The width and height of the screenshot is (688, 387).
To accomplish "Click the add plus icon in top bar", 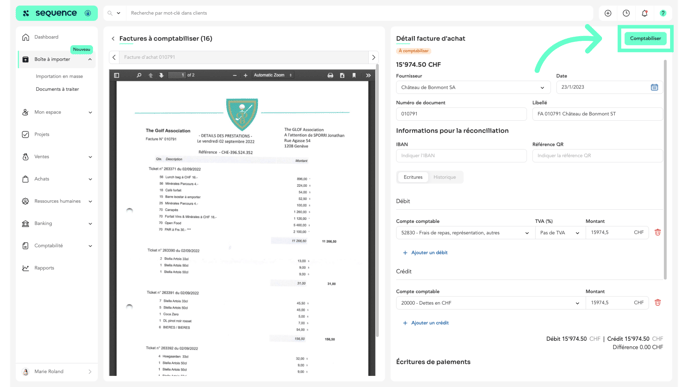I will coord(608,13).
